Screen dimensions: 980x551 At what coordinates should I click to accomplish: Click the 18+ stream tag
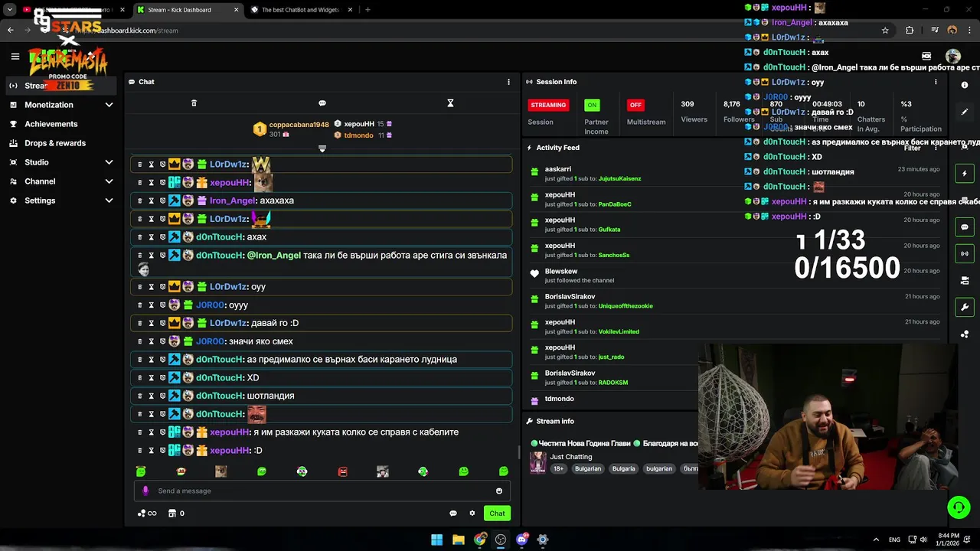(x=558, y=468)
